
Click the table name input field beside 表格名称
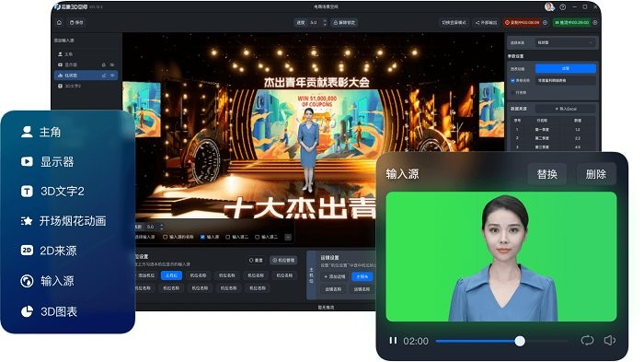click(x=566, y=81)
